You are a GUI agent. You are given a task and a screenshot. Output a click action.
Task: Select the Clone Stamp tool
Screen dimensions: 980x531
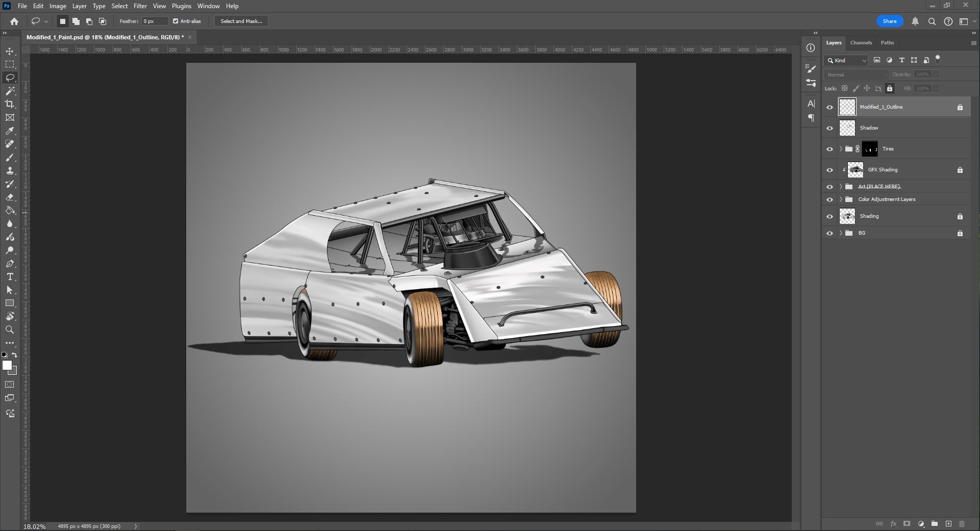10,171
